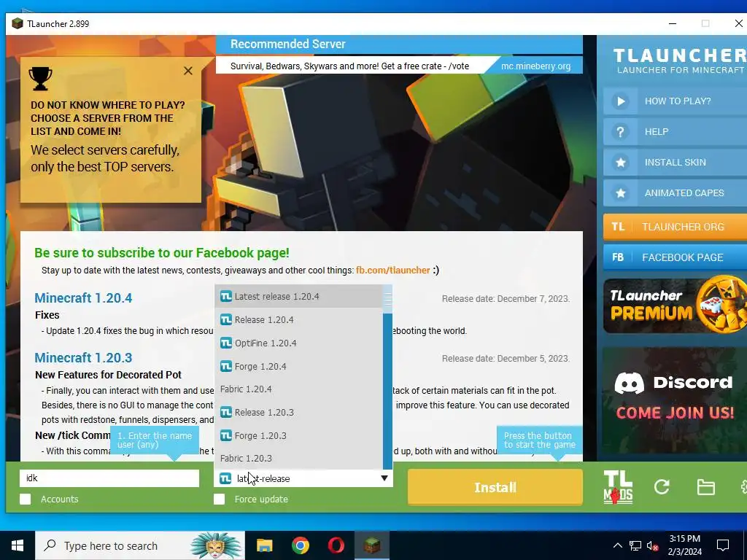
Task: Click the refresh arrow icon
Action: (x=662, y=486)
